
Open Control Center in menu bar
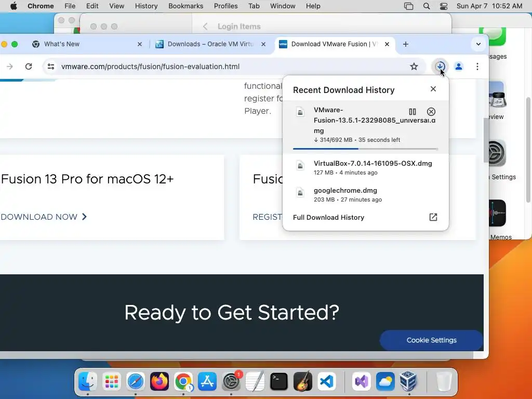coord(443,6)
